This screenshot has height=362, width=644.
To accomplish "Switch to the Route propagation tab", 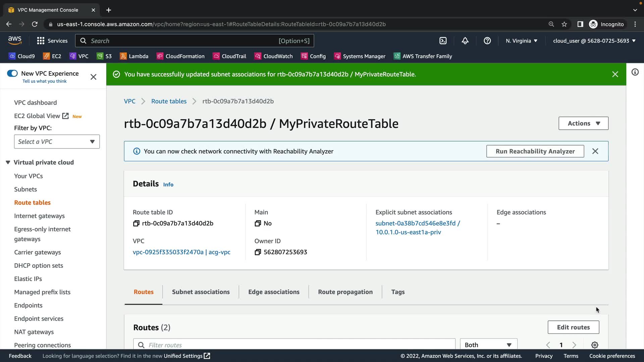I will (345, 292).
